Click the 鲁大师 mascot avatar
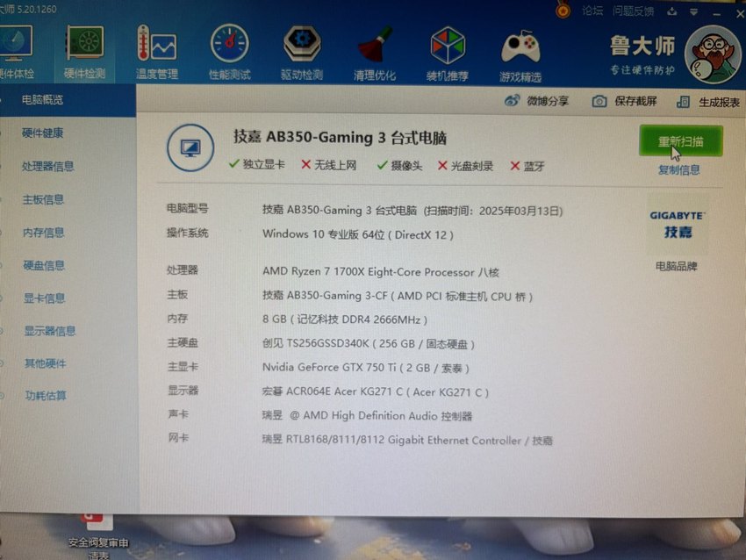Screen dimensions: 746x560 713,54
